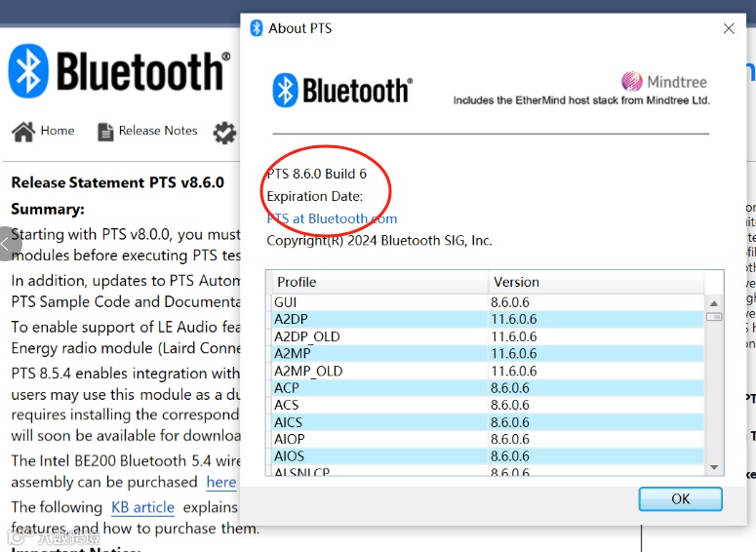The width and height of the screenshot is (756, 552).
Task: Click the large Bluetooth logo on the release page
Action: click(120, 71)
